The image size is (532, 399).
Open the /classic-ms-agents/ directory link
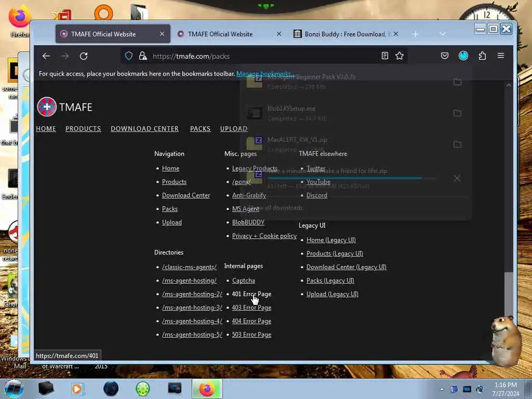189,267
